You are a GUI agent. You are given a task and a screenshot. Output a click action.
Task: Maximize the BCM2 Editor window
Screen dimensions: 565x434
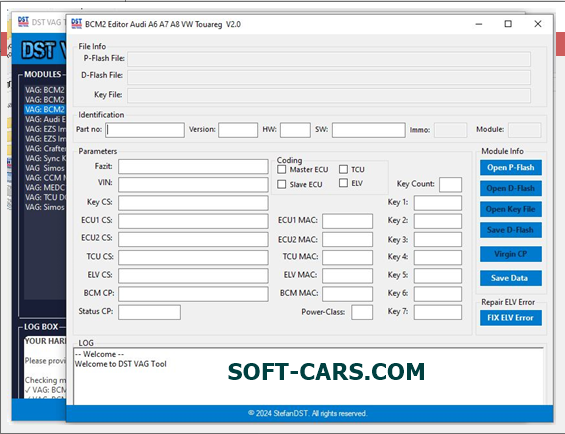point(508,24)
